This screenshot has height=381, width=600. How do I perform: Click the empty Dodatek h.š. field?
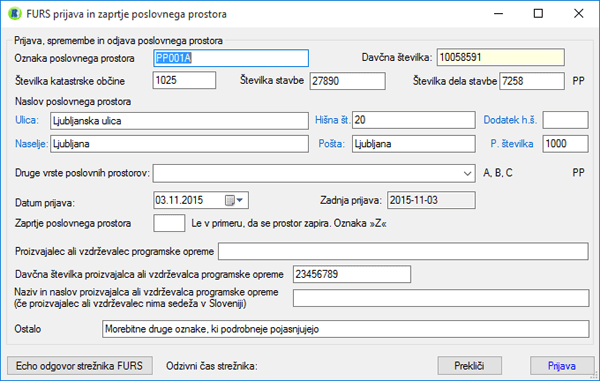point(565,120)
